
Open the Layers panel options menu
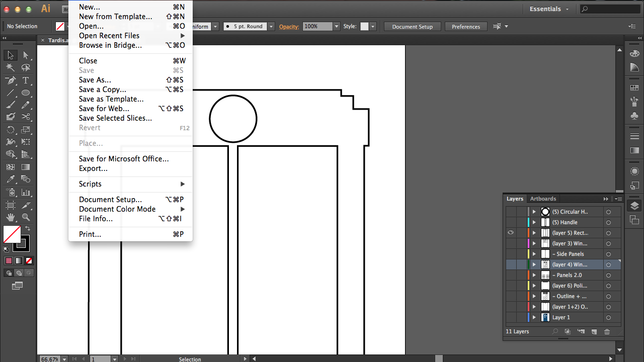tap(618, 199)
